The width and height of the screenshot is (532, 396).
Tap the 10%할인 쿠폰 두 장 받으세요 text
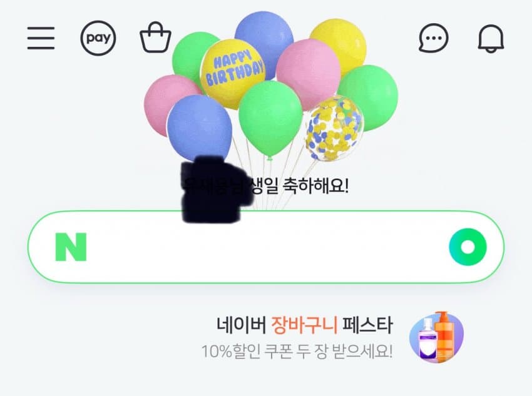pos(297,351)
